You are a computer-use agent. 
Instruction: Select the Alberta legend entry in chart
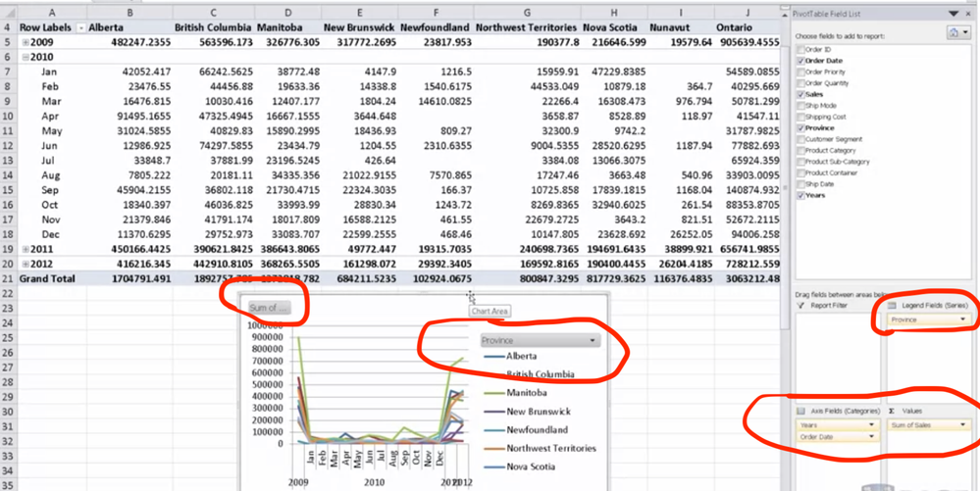pos(511,356)
